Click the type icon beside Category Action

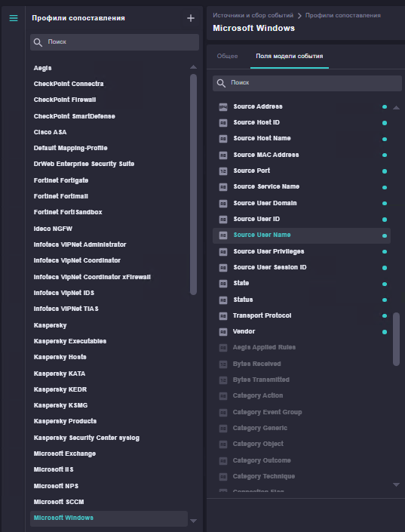coord(222,396)
